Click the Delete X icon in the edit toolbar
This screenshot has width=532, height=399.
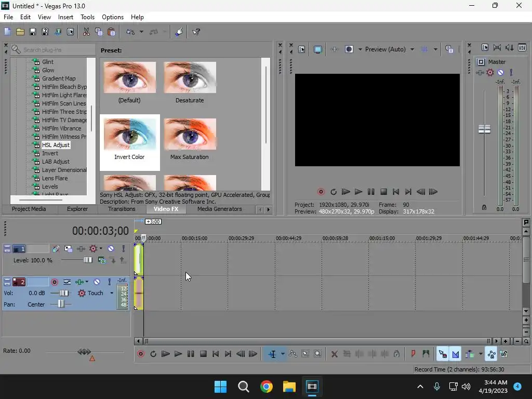coord(334,354)
